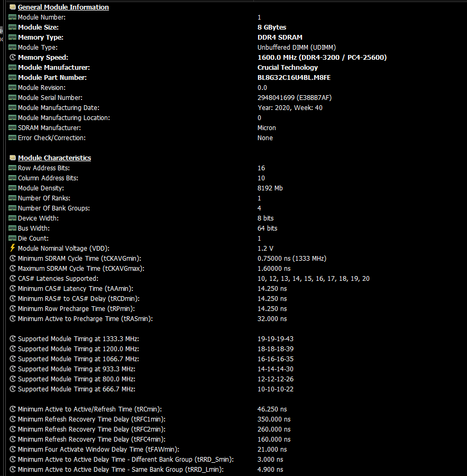The width and height of the screenshot is (467, 476).
Task: Click the Unbuffered DIMM (UDIMM) value
Action: click(297, 48)
